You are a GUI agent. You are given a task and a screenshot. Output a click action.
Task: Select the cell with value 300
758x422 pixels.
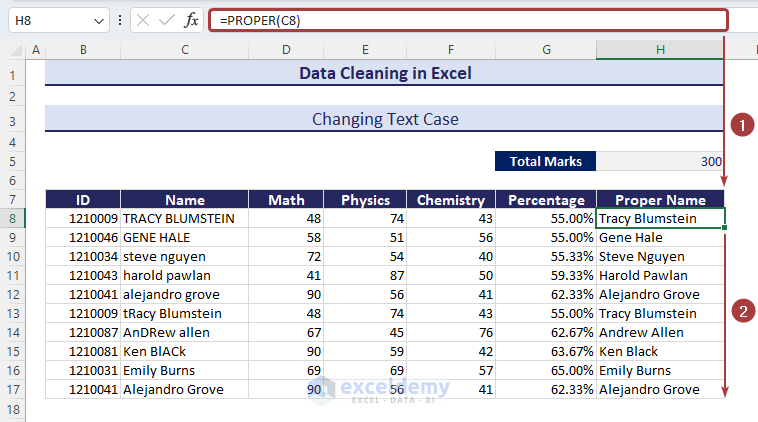[660, 161]
